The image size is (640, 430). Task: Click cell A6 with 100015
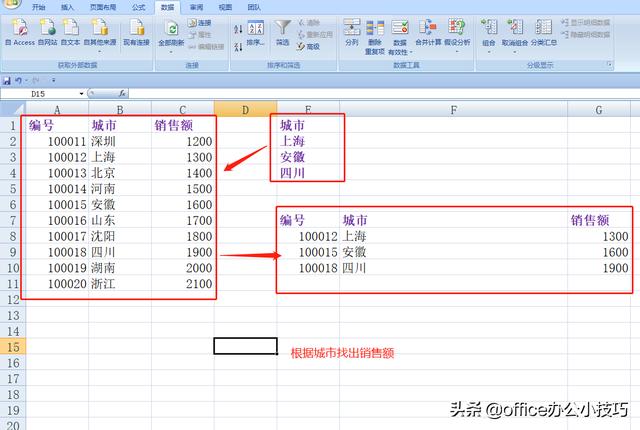click(57, 204)
